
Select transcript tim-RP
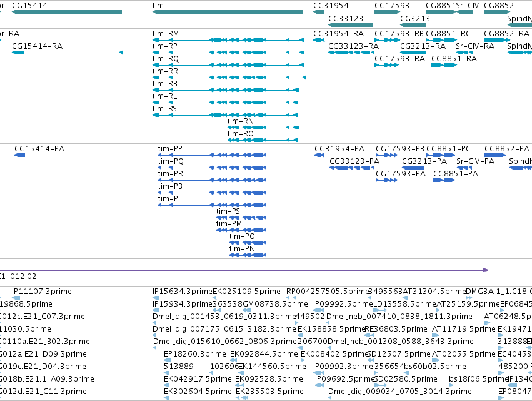[x=228, y=53]
